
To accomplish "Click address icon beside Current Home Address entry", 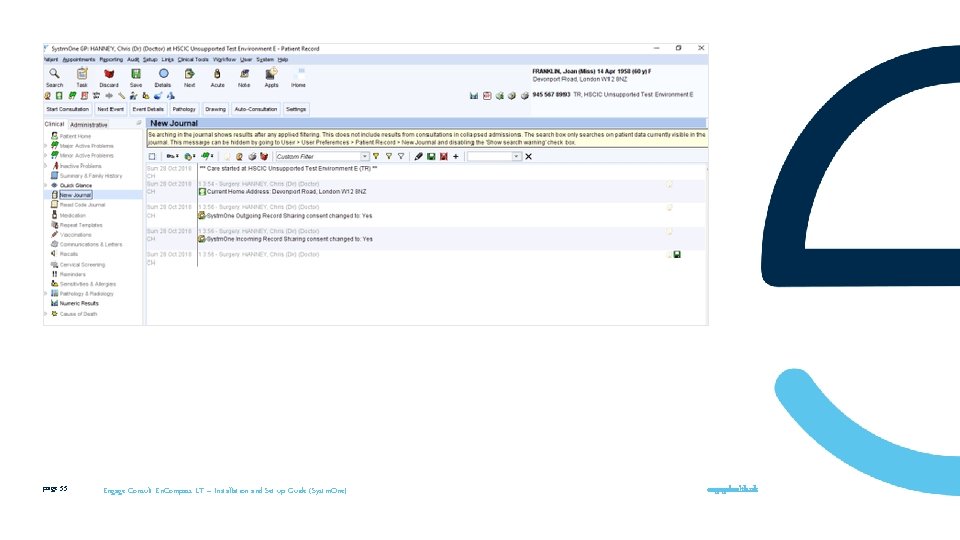I will coord(202,192).
